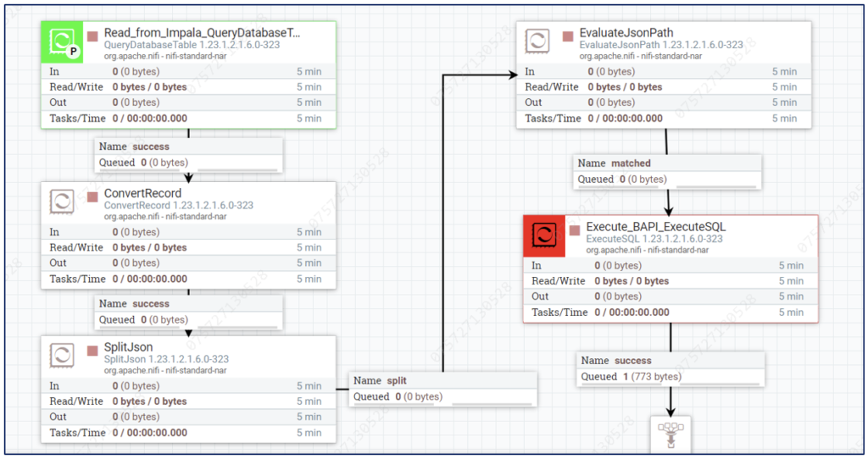The width and height of the screenshot is (868, 459).
Task: Click the In row of Execute_BAPI_ExecuteSQL
Action: (670, 265)
